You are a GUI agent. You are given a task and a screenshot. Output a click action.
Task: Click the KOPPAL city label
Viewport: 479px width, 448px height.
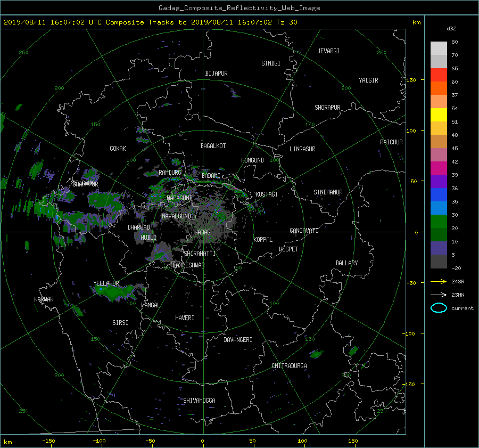click(x=263, y=239)
